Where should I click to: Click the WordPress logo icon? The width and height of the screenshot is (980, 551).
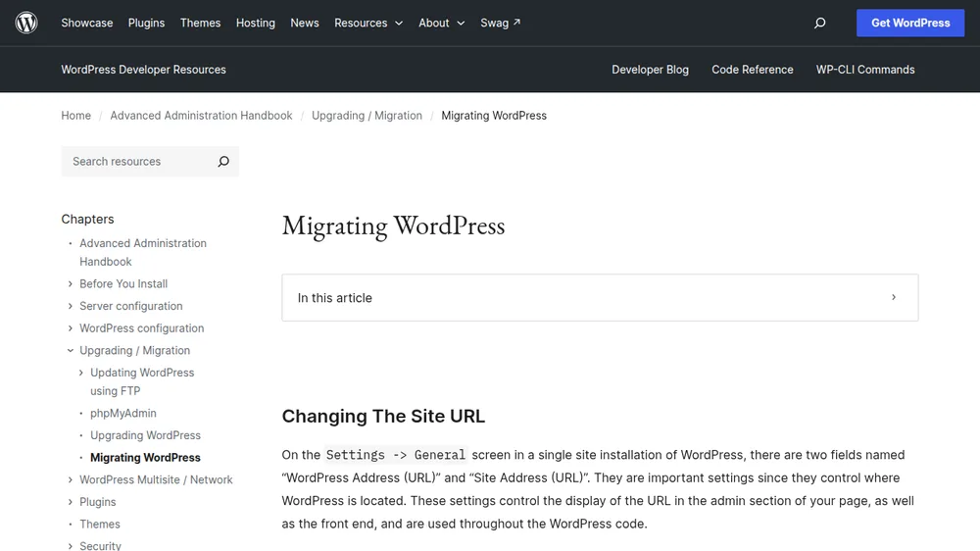pyautogui.click(x=26, y=23)
